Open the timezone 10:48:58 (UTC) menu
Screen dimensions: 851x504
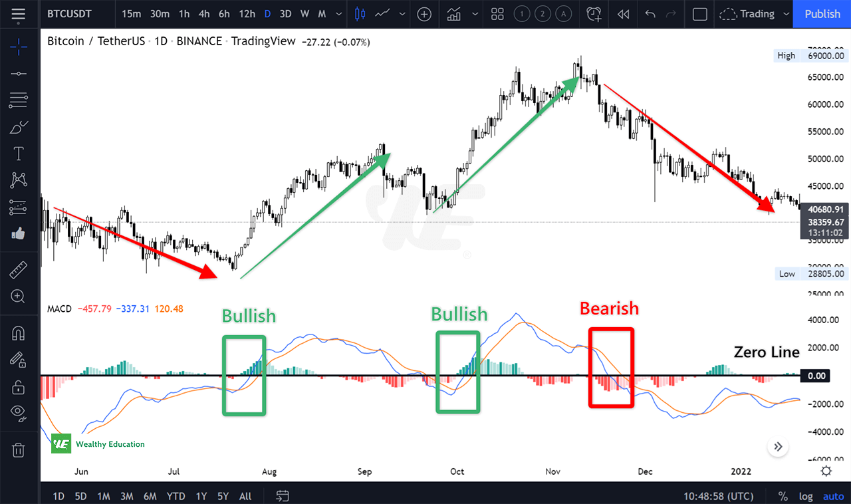coord(718,496)
